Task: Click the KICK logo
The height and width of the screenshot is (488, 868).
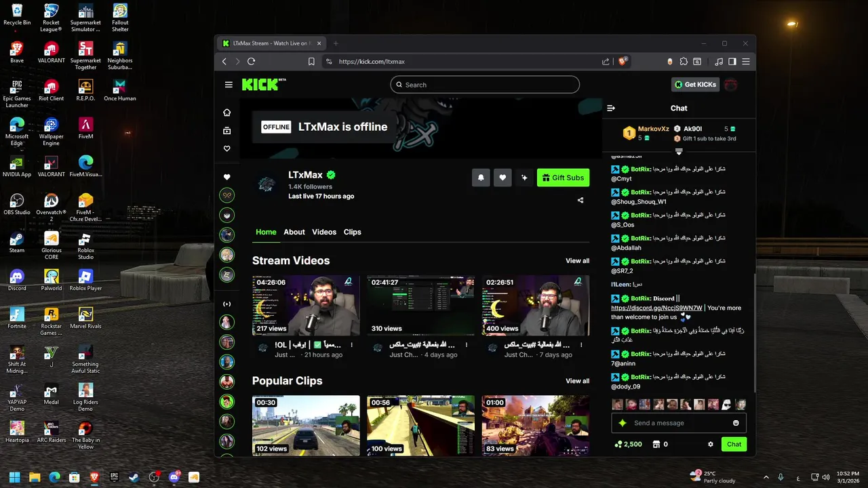Action: (263, 85)
